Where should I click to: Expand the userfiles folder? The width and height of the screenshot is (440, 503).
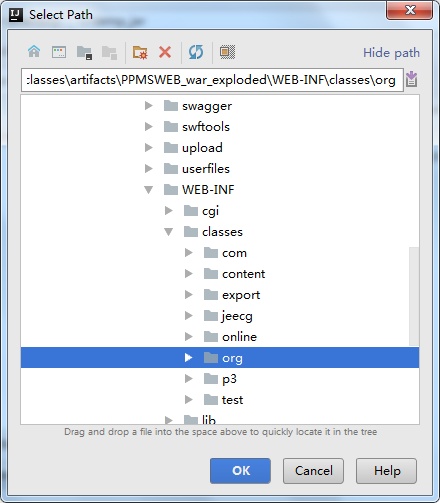point(149,169)
